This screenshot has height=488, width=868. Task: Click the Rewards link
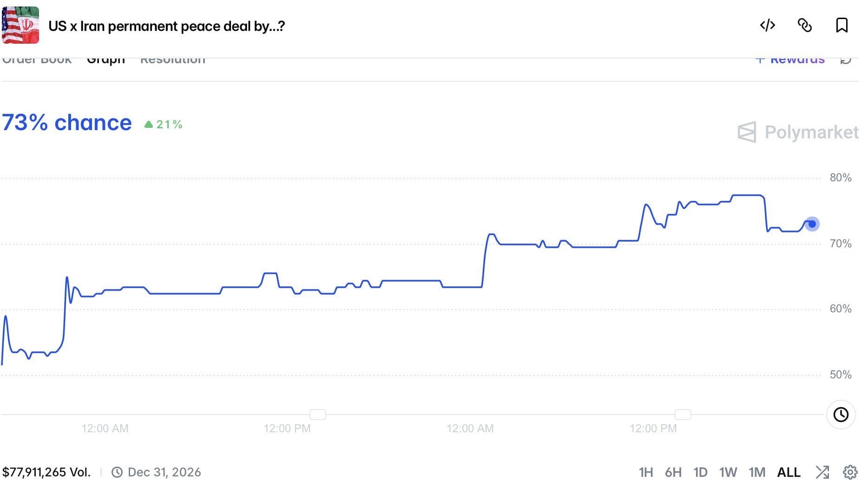[790, 59]
